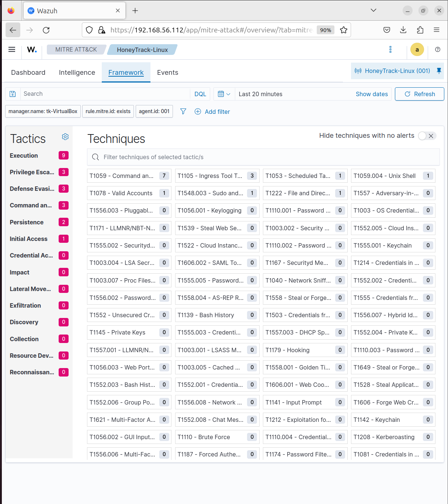Click Show dates link
This screenshot has height=504, width=448.
pyautogui.click(x=372, y=94)
